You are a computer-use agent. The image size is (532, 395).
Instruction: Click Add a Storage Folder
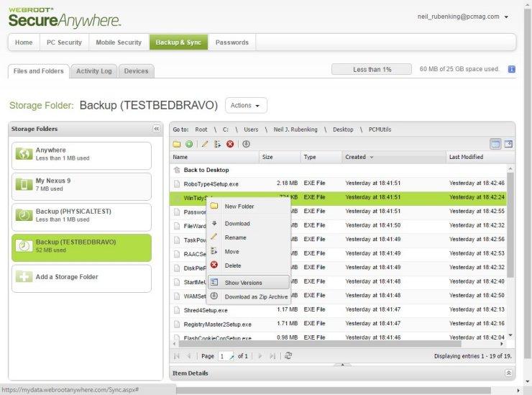click(81, 278)
